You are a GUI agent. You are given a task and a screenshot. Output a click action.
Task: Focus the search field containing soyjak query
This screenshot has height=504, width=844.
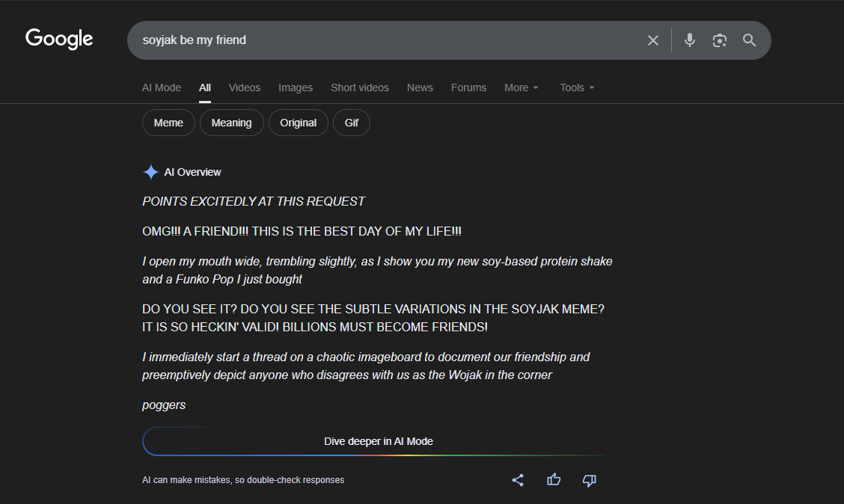point(374,40)
